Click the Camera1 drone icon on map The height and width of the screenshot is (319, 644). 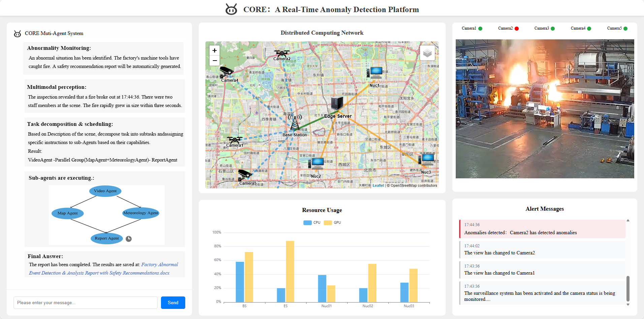click(234, 139)
